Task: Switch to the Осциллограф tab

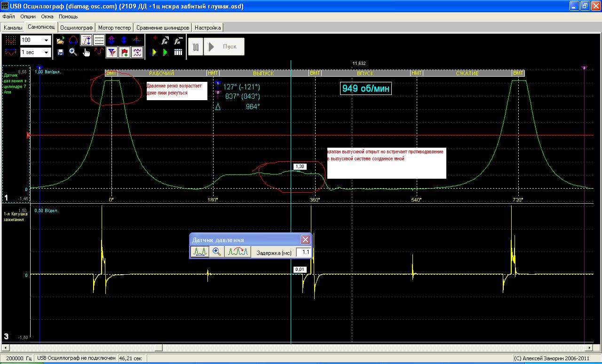Action: pos(77,28)
